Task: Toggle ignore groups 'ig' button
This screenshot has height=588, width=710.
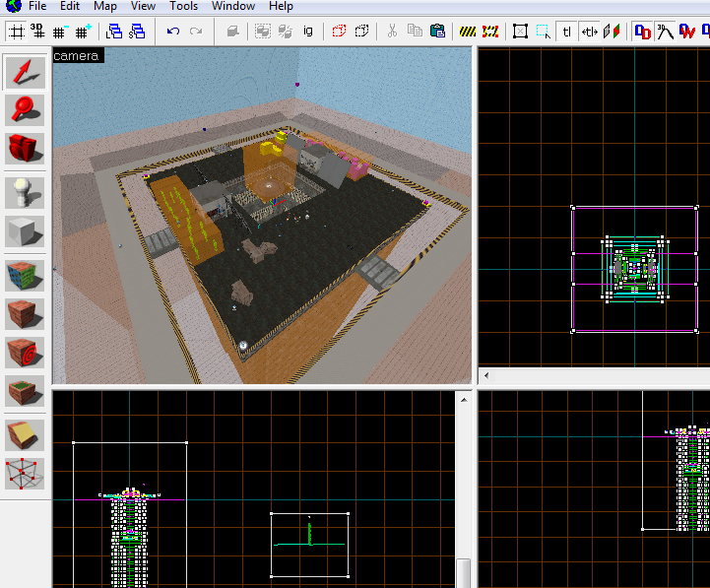Action: click(x=308, y=32)
